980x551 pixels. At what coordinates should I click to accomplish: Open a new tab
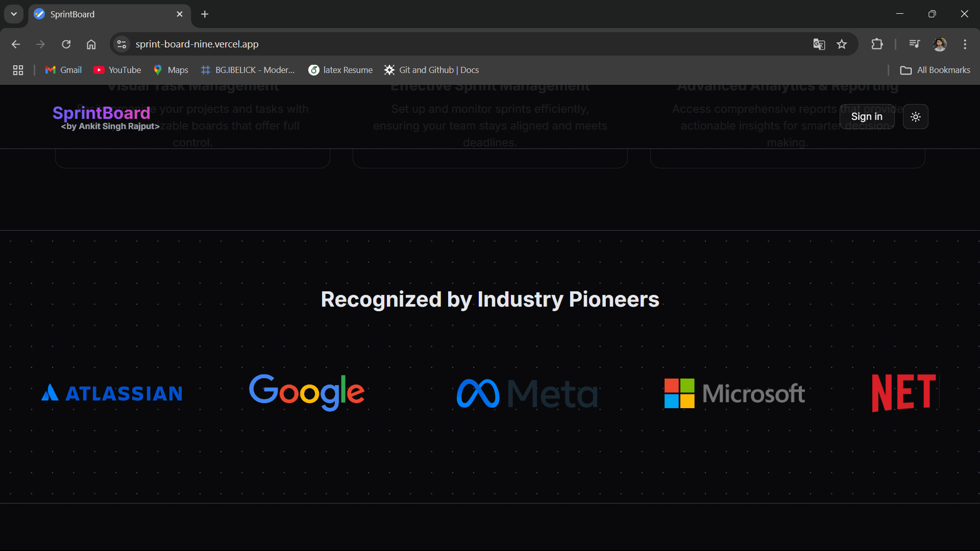(205, 14)
